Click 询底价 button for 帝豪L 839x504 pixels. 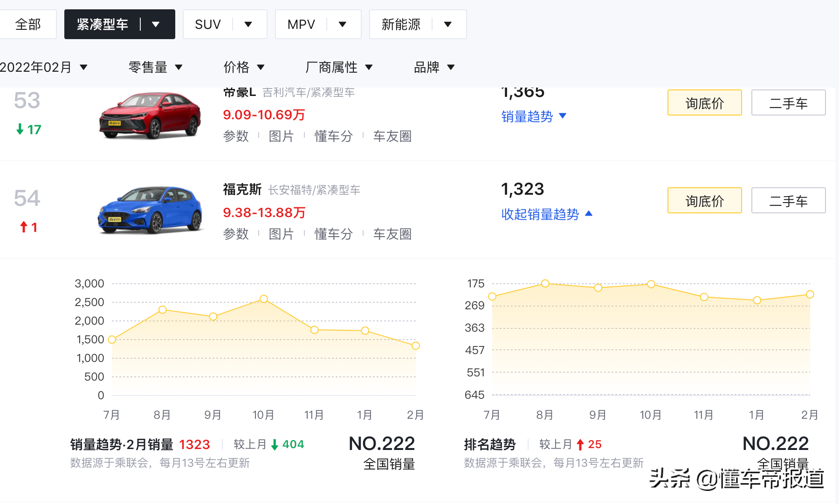[x=705, y=102]
